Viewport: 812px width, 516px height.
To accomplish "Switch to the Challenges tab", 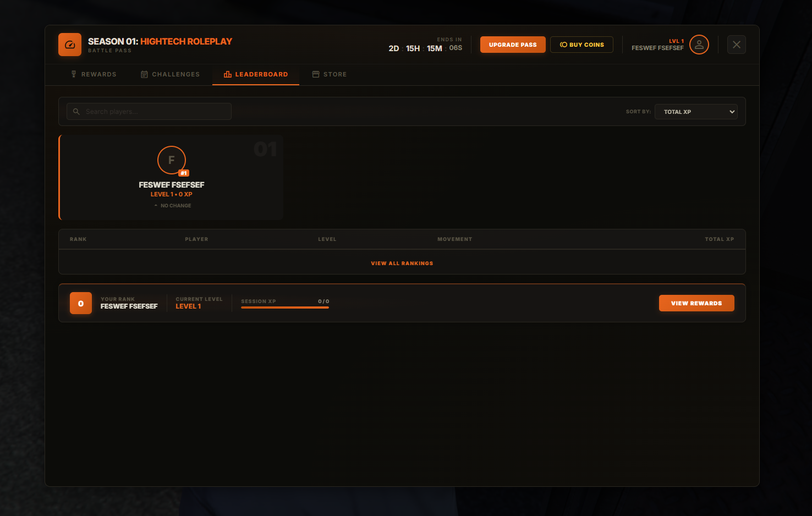I will coord(170,74).
